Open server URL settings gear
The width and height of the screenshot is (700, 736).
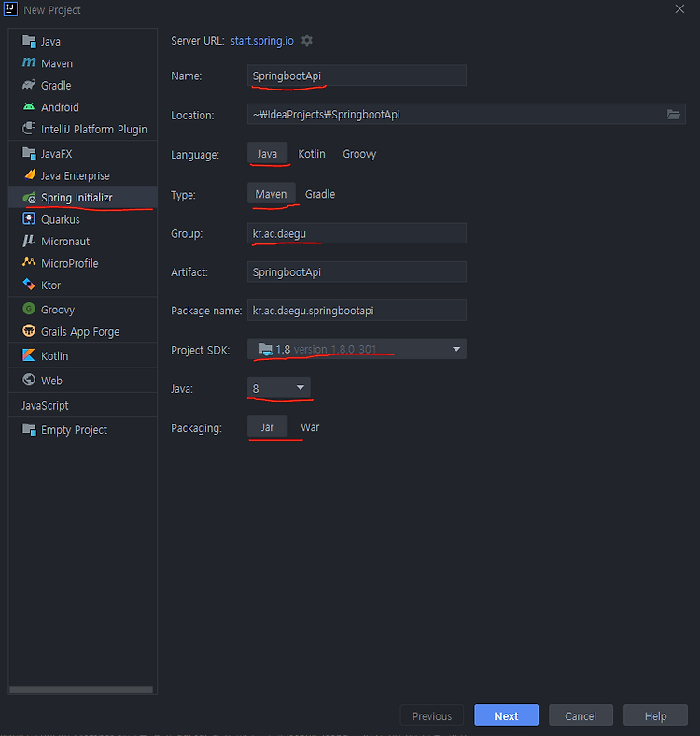307,41
